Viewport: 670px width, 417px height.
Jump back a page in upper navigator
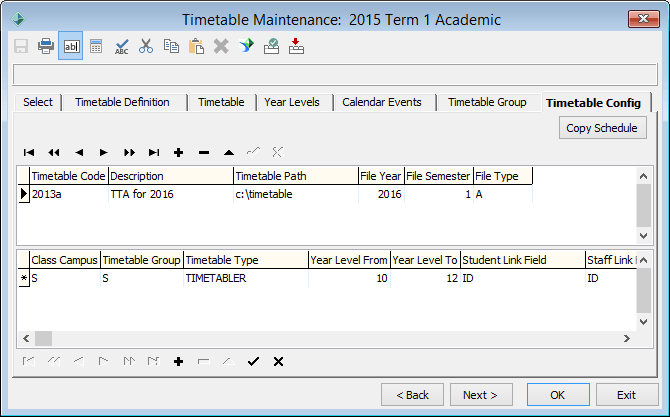pos(54,153)
